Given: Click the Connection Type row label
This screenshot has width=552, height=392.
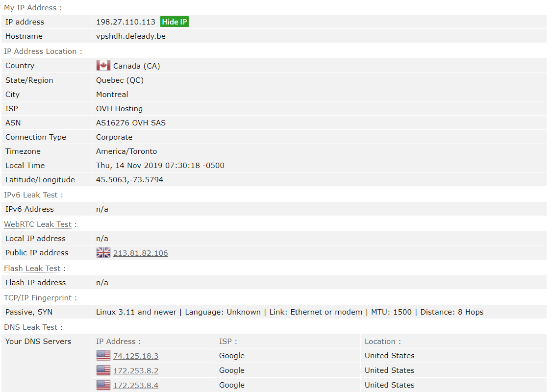Looking at the screenshot, I should (36, 137).
